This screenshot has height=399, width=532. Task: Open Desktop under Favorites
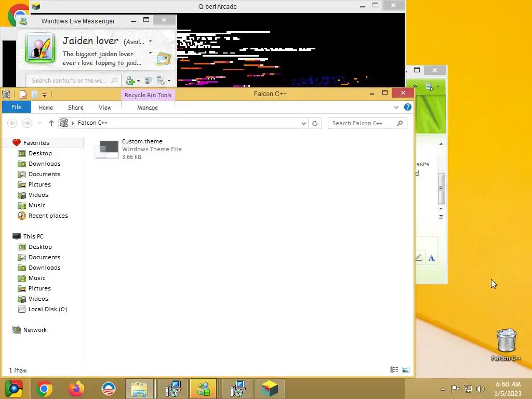tap(40, 153)
